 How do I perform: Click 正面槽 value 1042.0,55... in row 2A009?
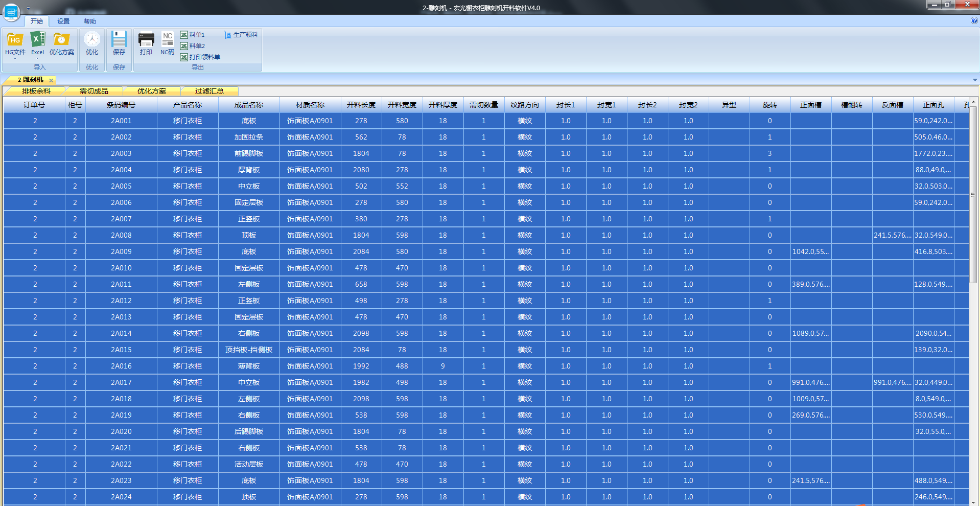tap(811, 252)
